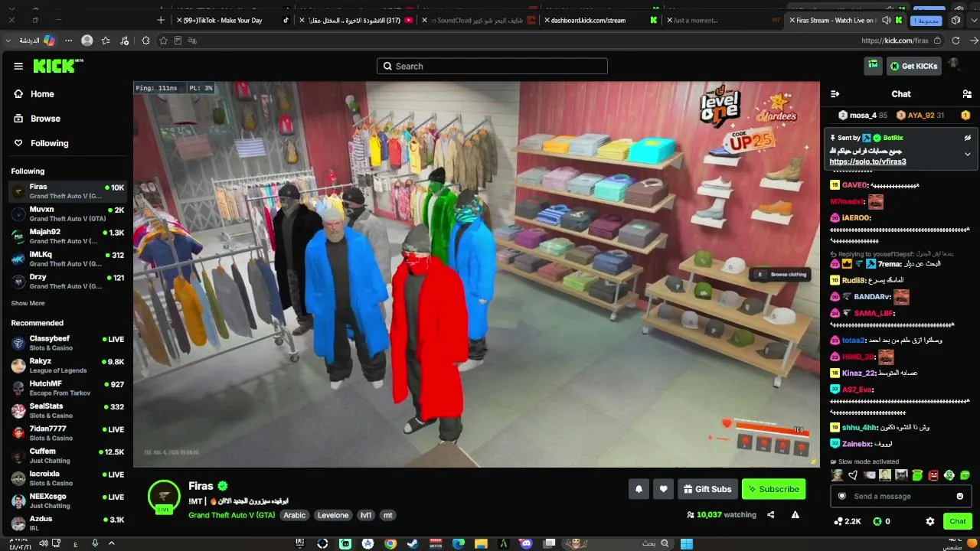
Task: Send message with green Chat button
Action: click(958, 521)
